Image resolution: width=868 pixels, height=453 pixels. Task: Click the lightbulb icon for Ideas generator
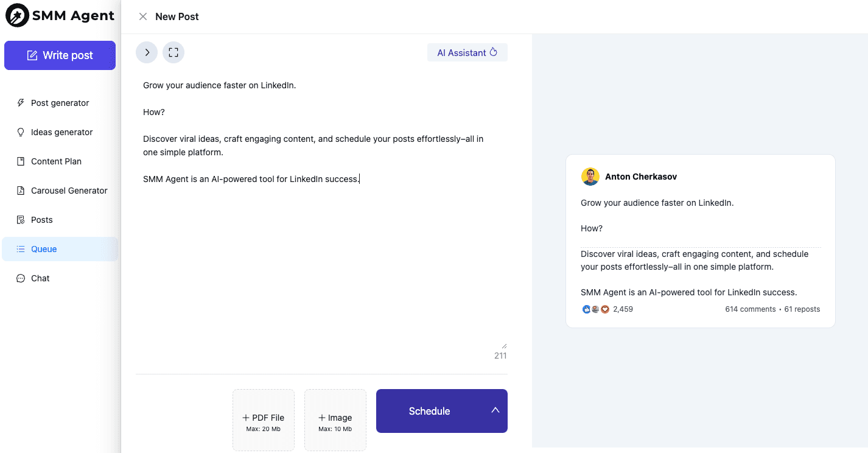click(21, 132)
